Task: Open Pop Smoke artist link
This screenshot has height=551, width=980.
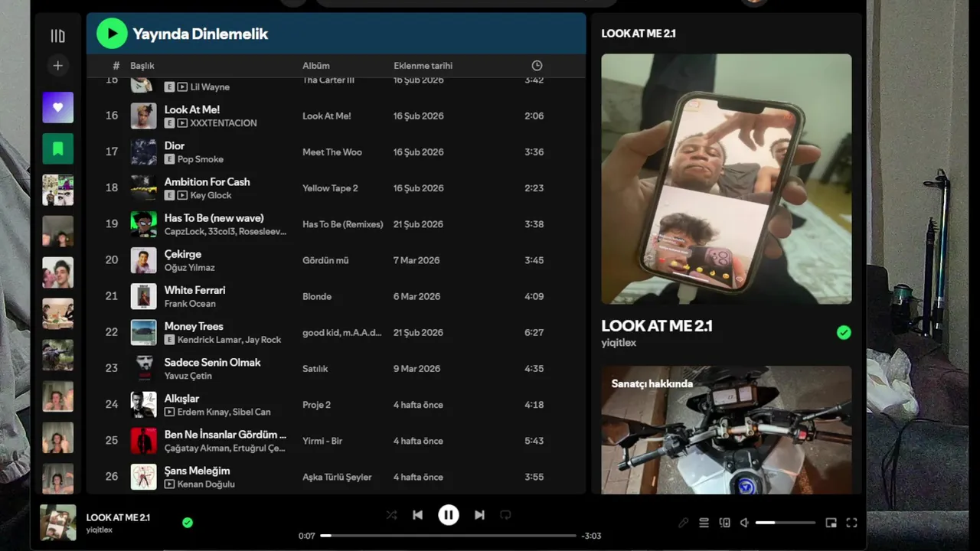Action: tap(201, 159)
